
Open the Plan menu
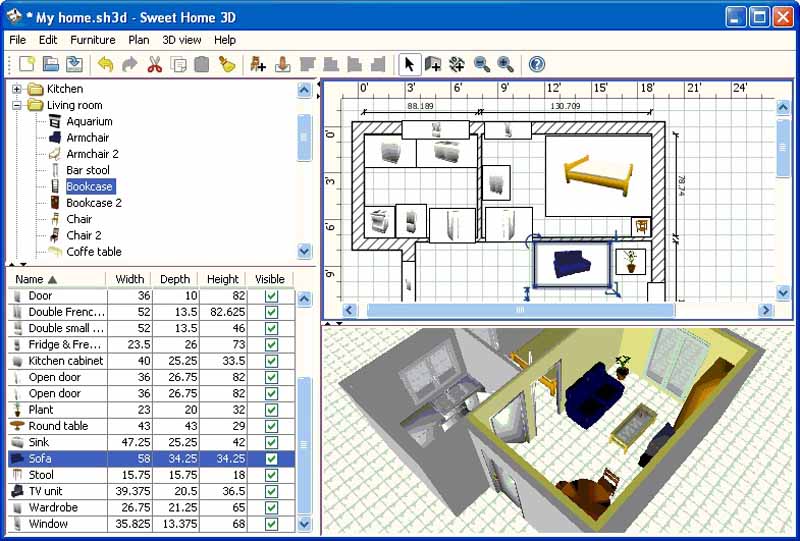[x=139, y=40]
